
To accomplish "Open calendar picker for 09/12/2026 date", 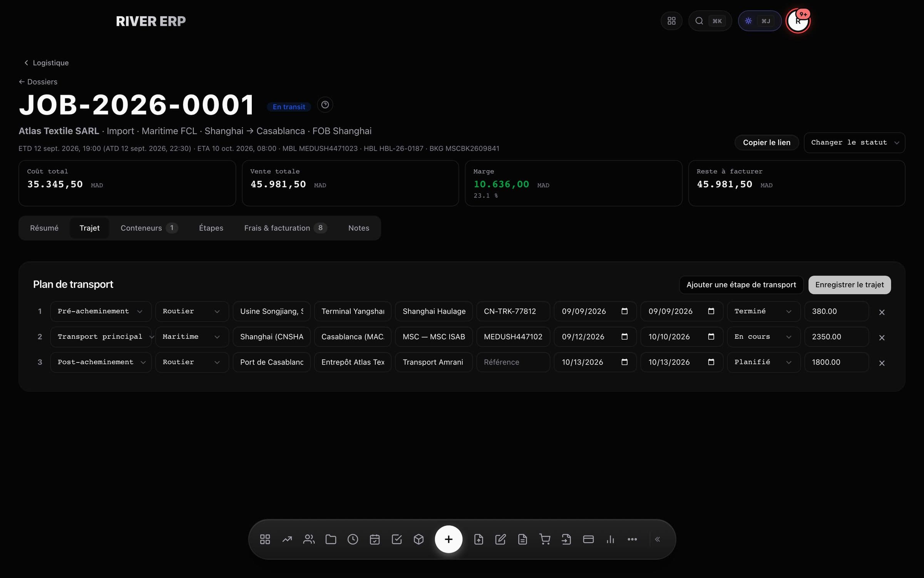I will point(624,336).
